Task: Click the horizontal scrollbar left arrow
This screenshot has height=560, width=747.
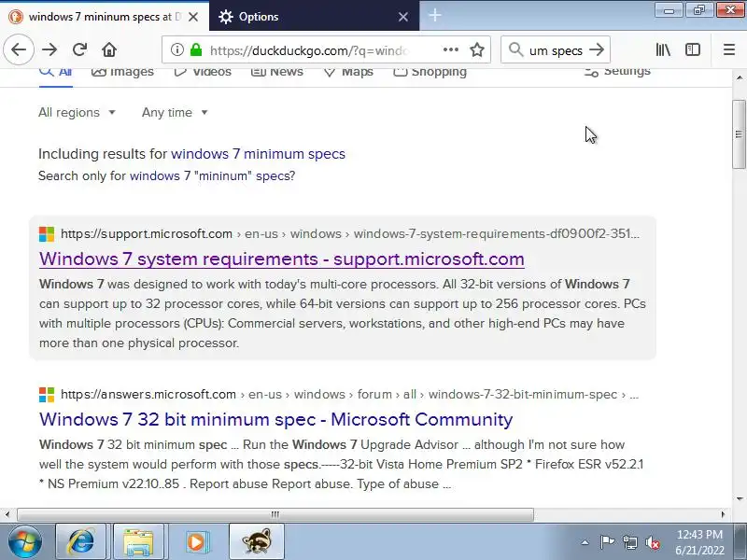Action: pyautogui.click(x=7, y=514)
